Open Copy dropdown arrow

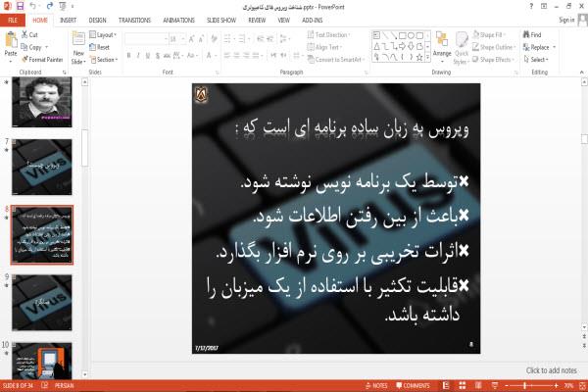[x=47, y=47]
